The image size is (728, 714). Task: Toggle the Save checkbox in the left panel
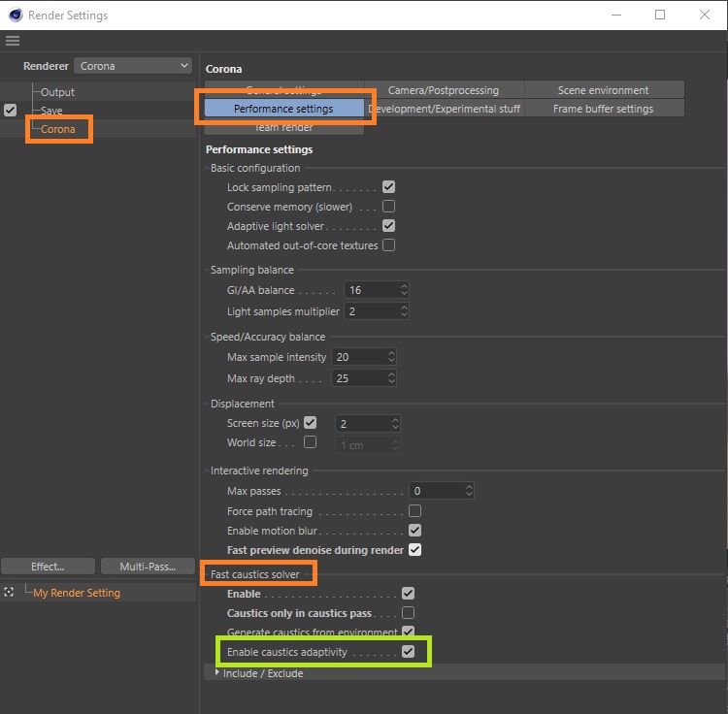[11, 110]
